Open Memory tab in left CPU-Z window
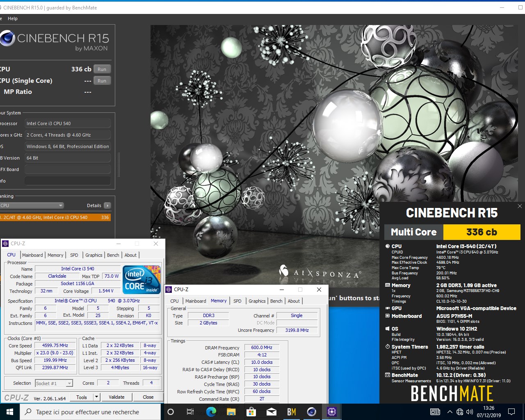 (55, 255)
